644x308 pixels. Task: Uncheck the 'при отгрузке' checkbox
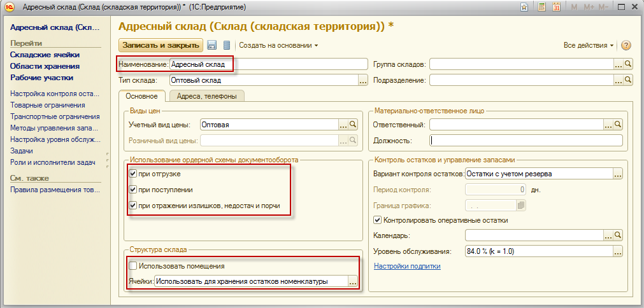pyautogui.click(x=132, y=173)
